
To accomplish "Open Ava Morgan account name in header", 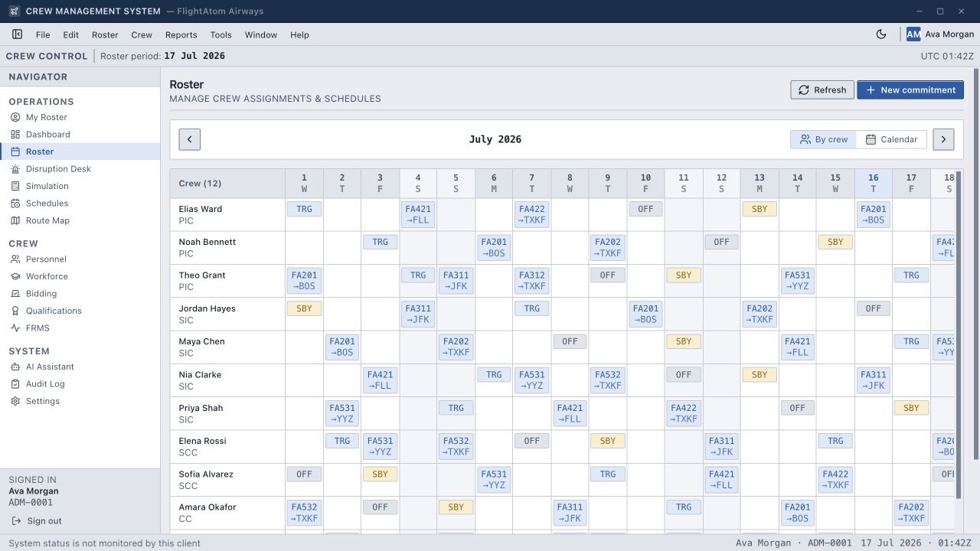I will click(x=949, y=34).
